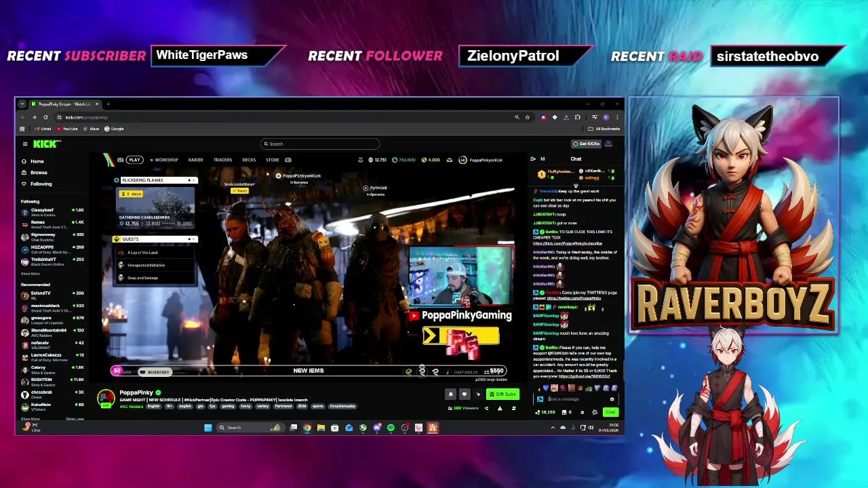Share the stream via share icon
This screenshot has height=488, width=868.
(x=486, y=408)
